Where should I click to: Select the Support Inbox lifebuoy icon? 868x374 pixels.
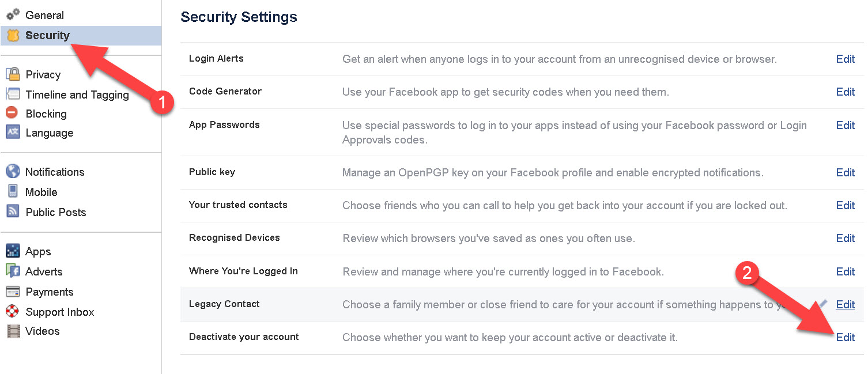coord(14,311)
